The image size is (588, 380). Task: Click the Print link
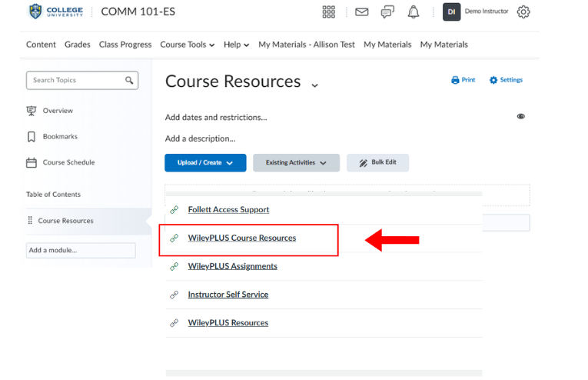pos(468,80)
